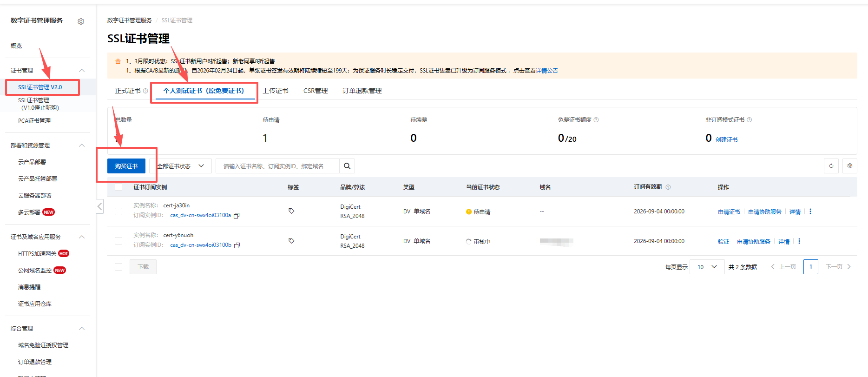868x377 pixels.
Task: Collapse the 部署和资源管理 sidebar section
Action: click(x=82, y=146)
